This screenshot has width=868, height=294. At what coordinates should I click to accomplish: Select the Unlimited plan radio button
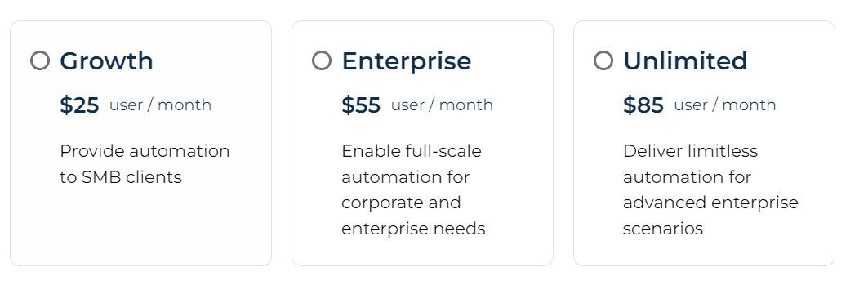click(x=603, y=60)
